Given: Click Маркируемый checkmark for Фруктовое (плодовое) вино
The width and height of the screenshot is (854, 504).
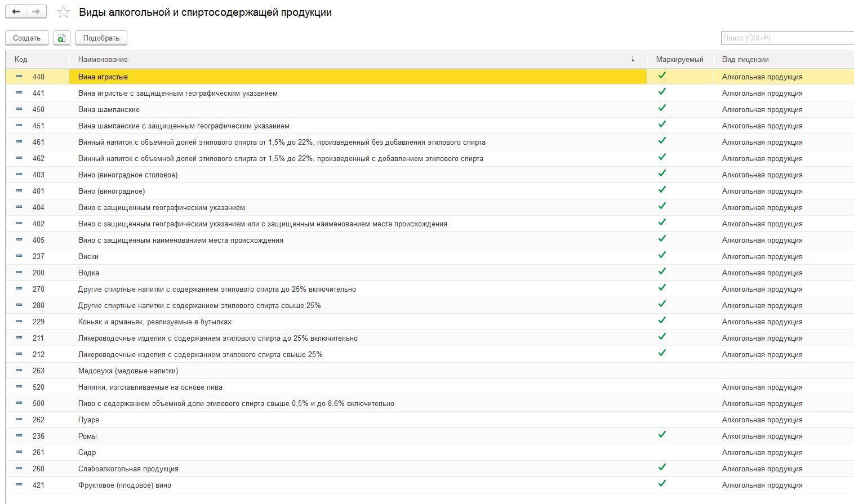Looking at the screenshot, I should pos(662,483).
